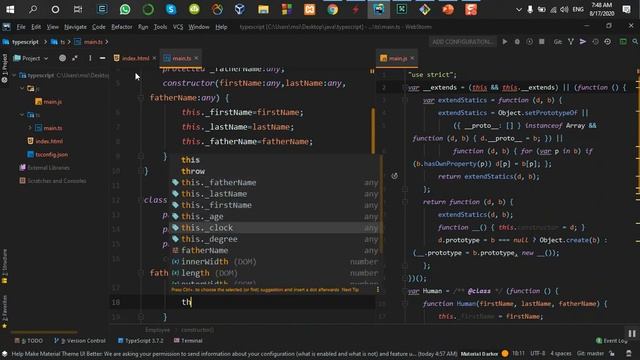Click the Git update project icon
Image resolution: width=640 pixels, height=360 pixels.
click(571, 42)
